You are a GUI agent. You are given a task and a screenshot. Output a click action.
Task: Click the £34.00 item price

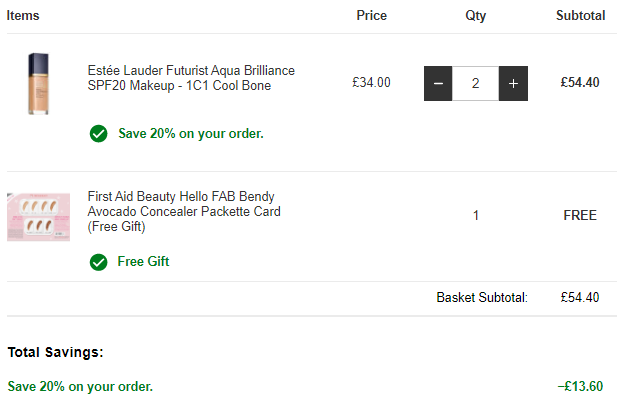point(371,83)
